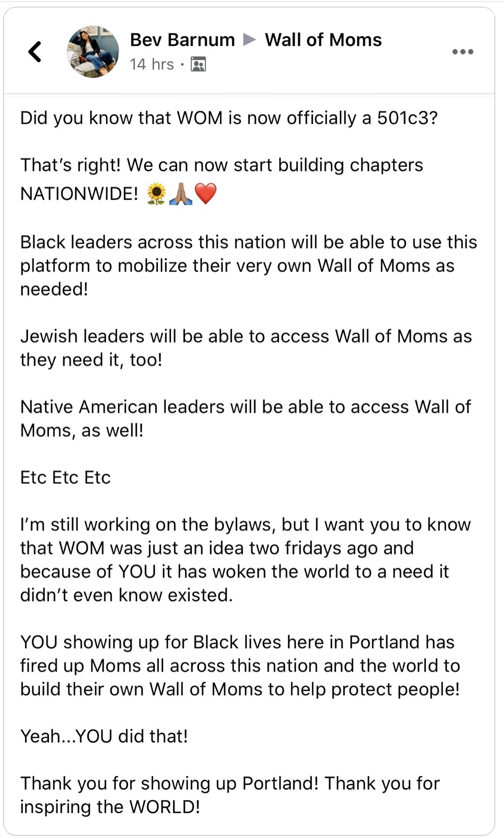504x839 pixels.
Task: Click the group privacy icon
Action: tap(198, 64)
